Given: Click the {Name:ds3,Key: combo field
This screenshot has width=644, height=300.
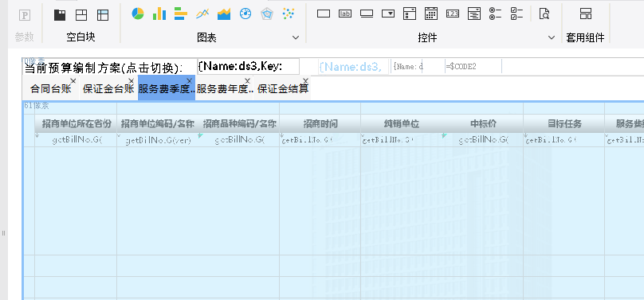Looking at the screenshot, I should click(x=249, y=66).
